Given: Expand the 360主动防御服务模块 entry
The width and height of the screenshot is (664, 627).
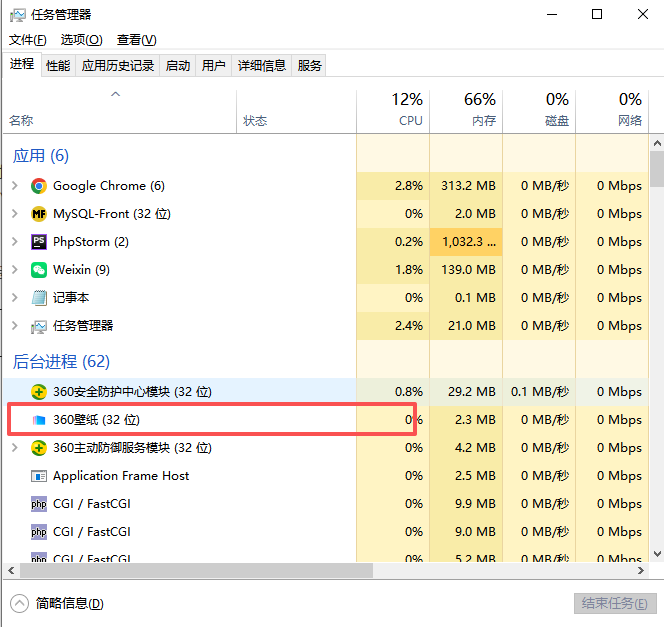Looking at the screenshot, I should [14, 448].
